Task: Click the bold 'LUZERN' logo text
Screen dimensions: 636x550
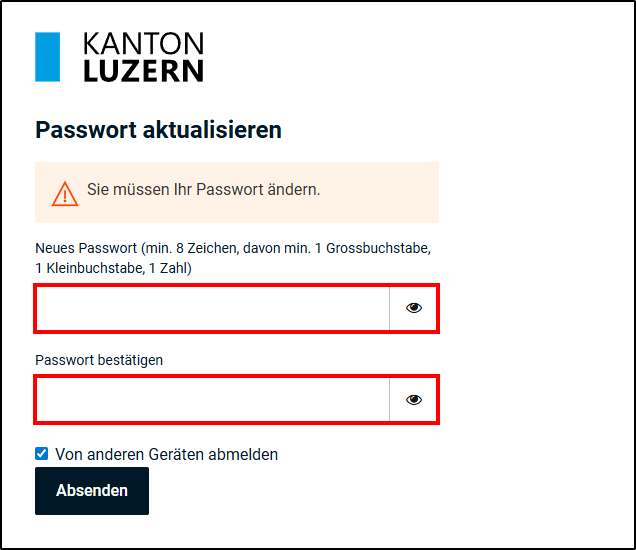Action: (x=143, y=70)
